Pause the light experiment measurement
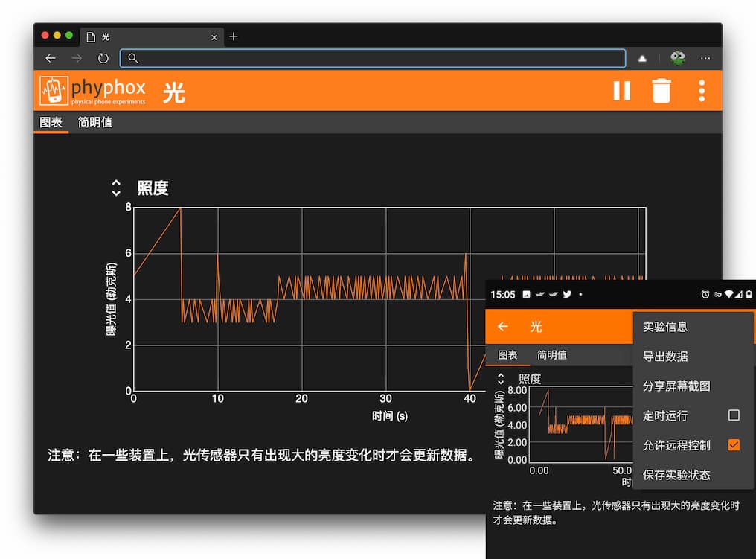The height and width of the screenshot is (559, 756). point(622,90)
